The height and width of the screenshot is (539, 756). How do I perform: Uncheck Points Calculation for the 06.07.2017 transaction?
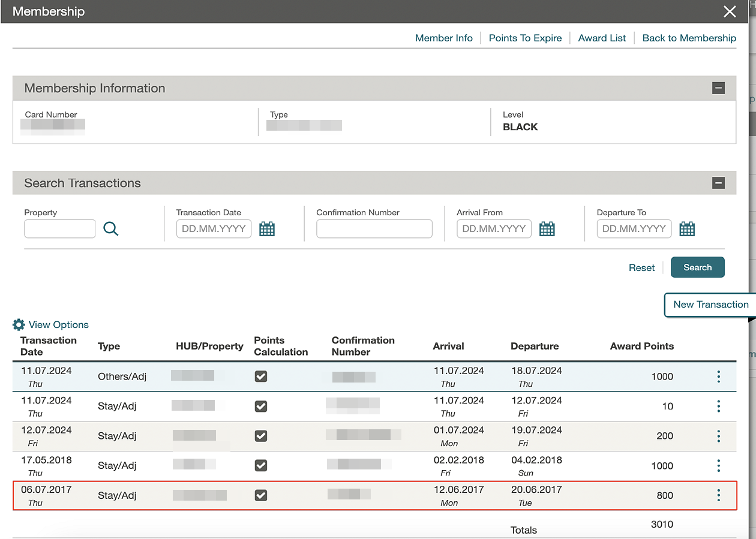pyautogui.click(x=261, y=495)
